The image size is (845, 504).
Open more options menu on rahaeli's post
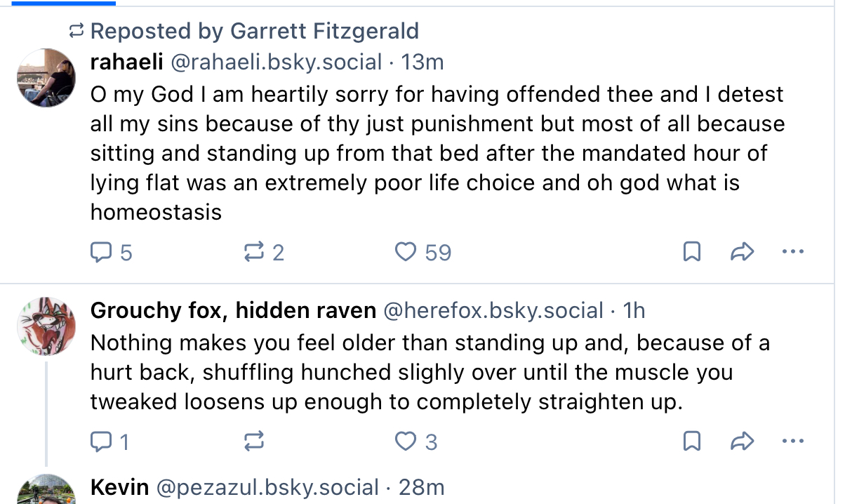point(792,252)
